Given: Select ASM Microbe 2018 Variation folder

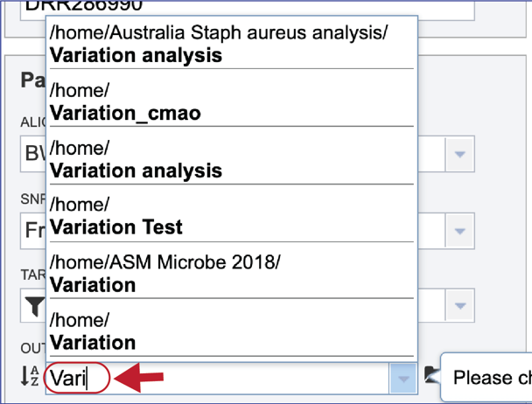Looking at the screenshot, I should [231, 274].
